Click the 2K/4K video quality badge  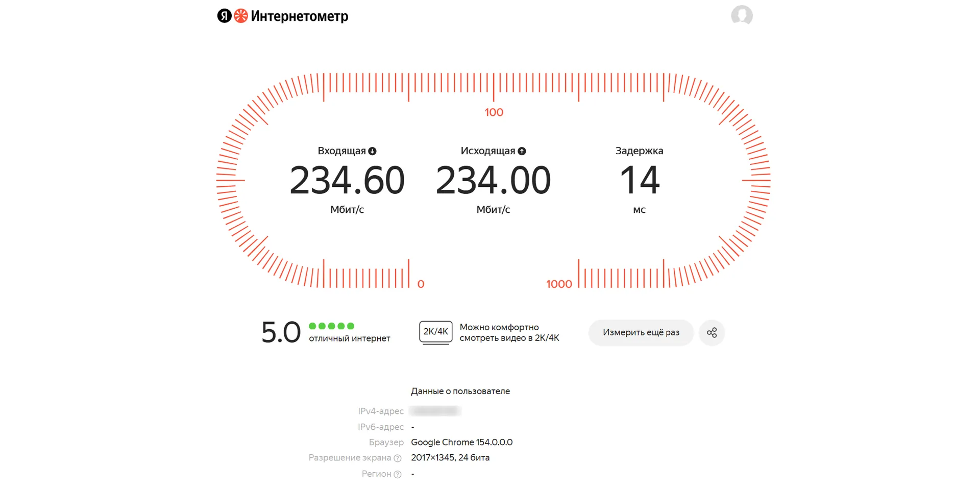(436, 332)
